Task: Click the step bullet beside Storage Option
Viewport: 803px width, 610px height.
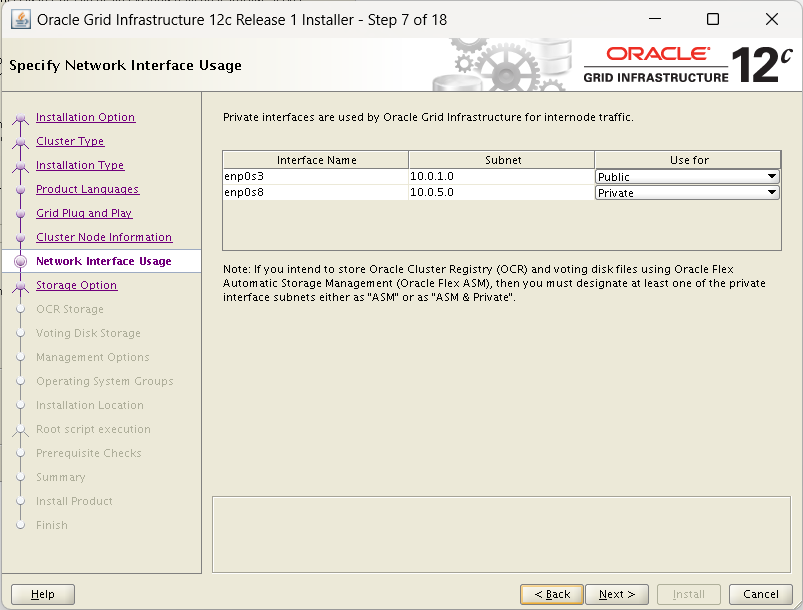Action: point(20,286)
